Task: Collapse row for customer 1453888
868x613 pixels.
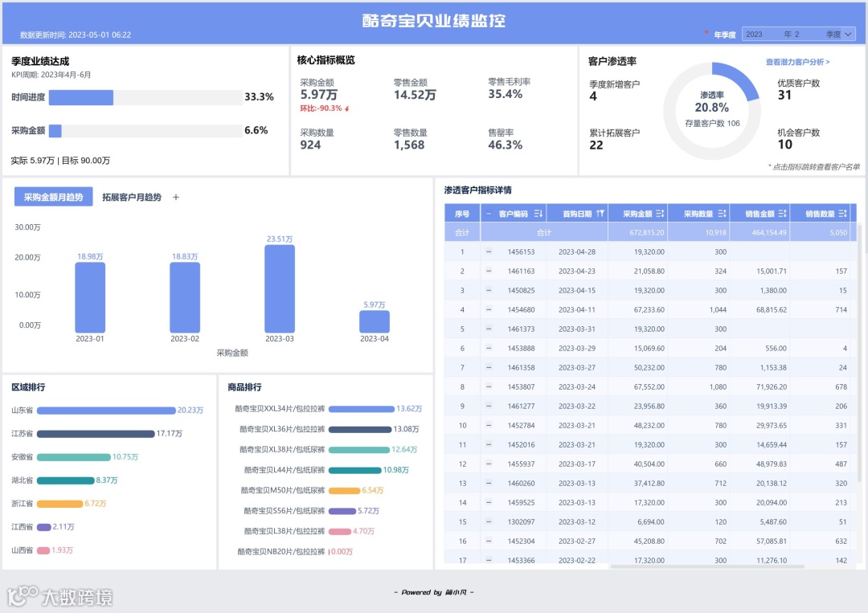Action: point(489,348)
